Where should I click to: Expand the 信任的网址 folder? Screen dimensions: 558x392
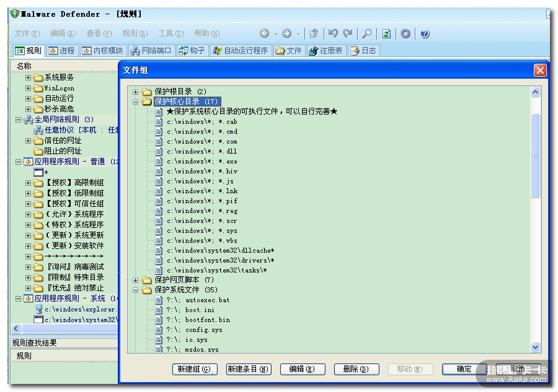[x=28, y=141]
